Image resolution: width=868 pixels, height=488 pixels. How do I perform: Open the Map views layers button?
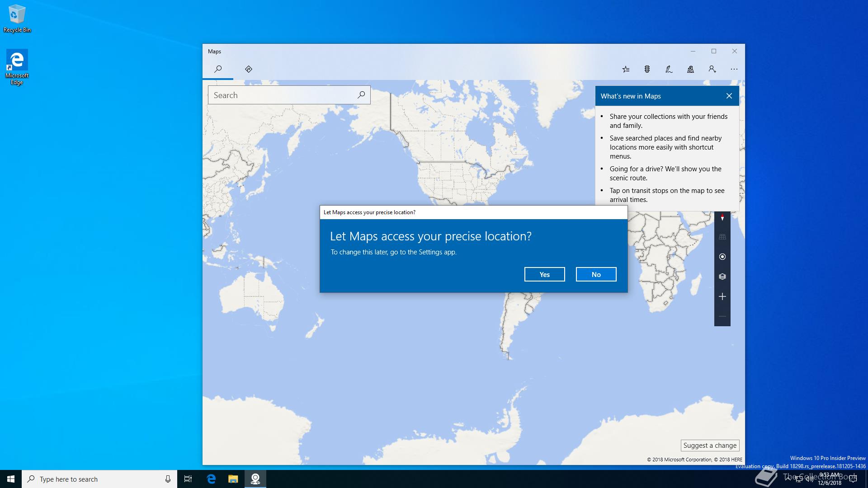(x=722, y=277)
